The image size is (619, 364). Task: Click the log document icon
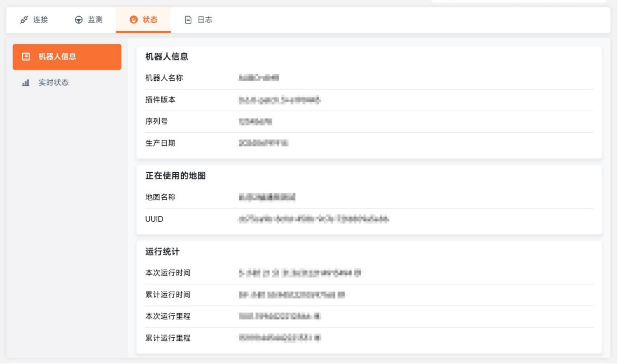188,20
